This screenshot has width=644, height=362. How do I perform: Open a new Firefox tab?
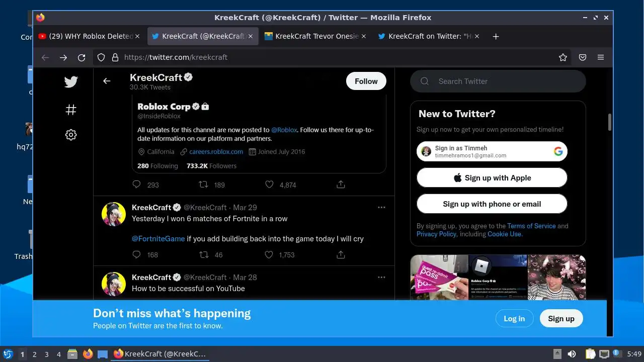pyautogui.click(x=496, y=36)
